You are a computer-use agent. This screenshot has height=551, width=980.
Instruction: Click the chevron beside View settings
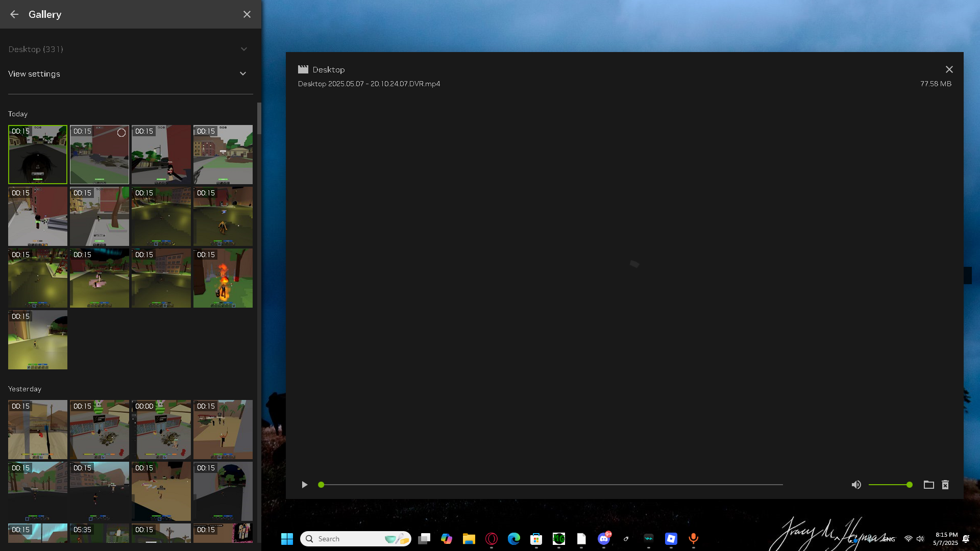tap(243, 74)
